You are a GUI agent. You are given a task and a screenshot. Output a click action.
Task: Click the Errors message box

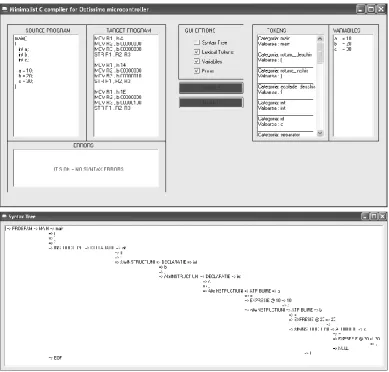point(86,168)
